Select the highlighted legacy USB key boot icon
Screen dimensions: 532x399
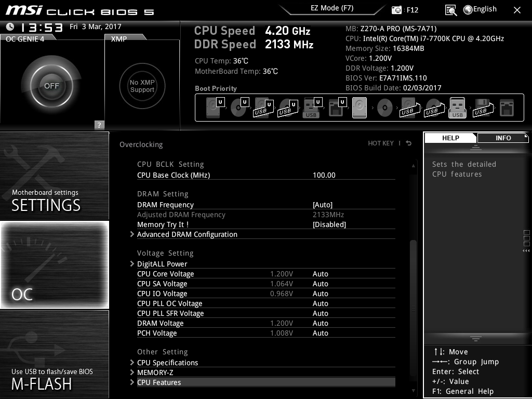tap(457, 108)
